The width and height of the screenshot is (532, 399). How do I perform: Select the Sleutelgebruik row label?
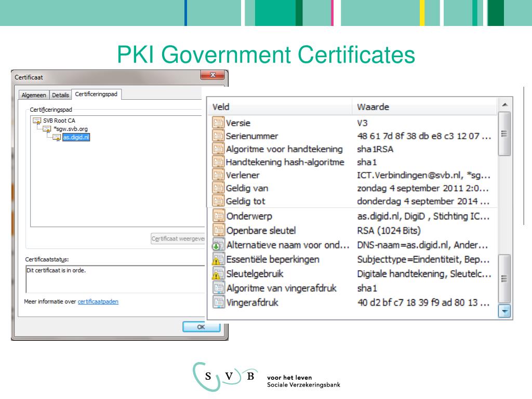point(255,274)
